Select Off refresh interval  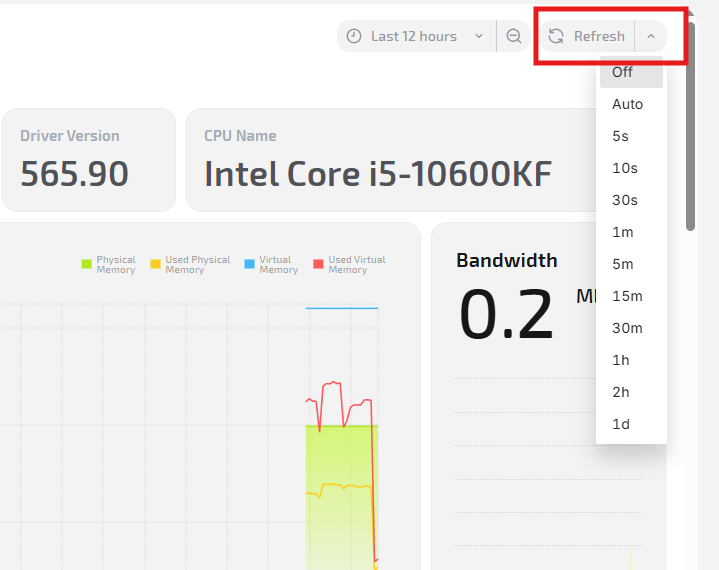(623, 72)
